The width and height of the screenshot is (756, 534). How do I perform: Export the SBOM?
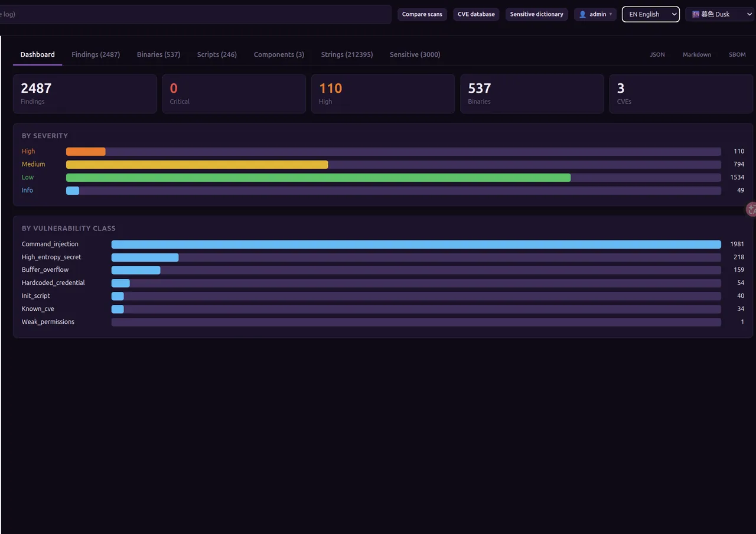pyautogui.click(x=737, y=54)
